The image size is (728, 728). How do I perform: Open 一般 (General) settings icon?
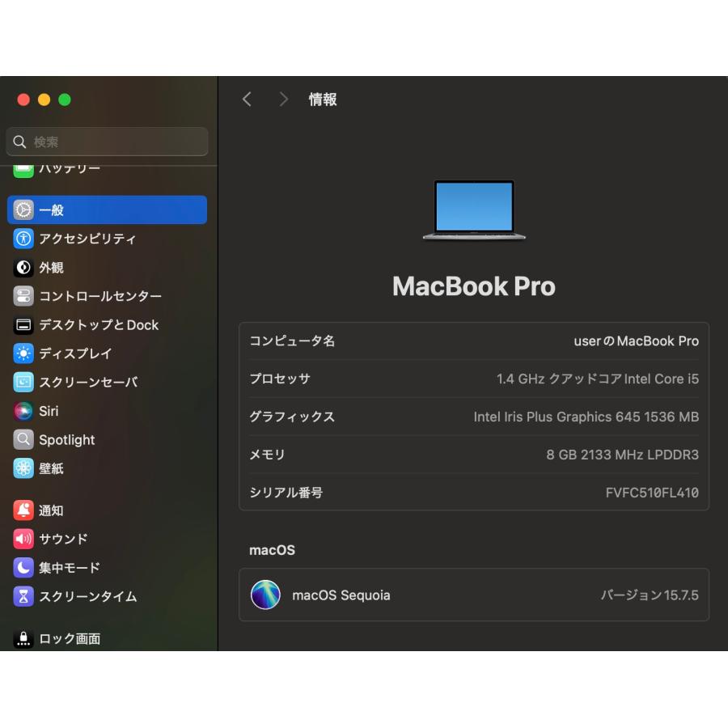[23, 210]
